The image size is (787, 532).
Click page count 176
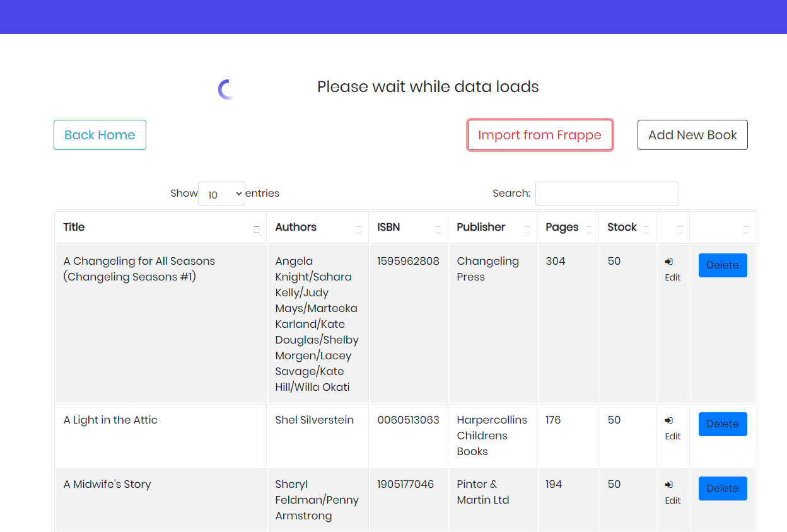point(554,420)
